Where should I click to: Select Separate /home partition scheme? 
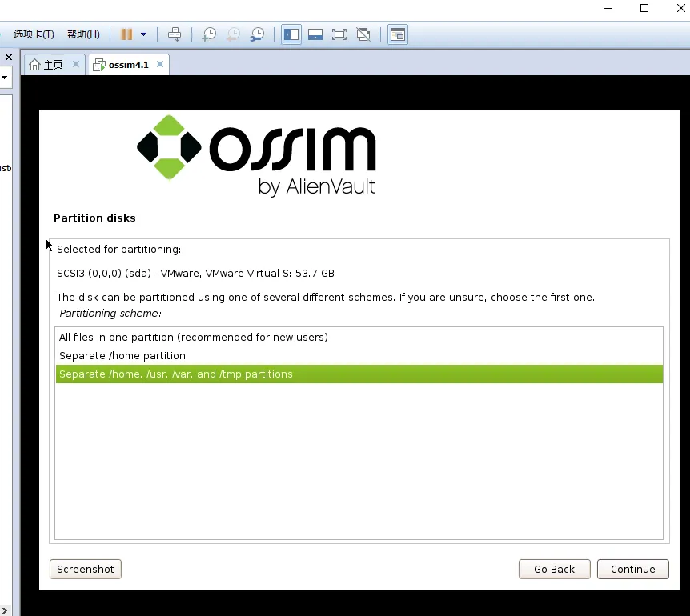point(359,356)
